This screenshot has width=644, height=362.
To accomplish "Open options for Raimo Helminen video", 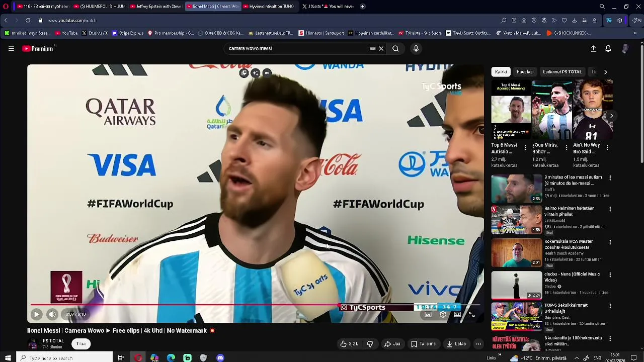I will coord(610,209).
